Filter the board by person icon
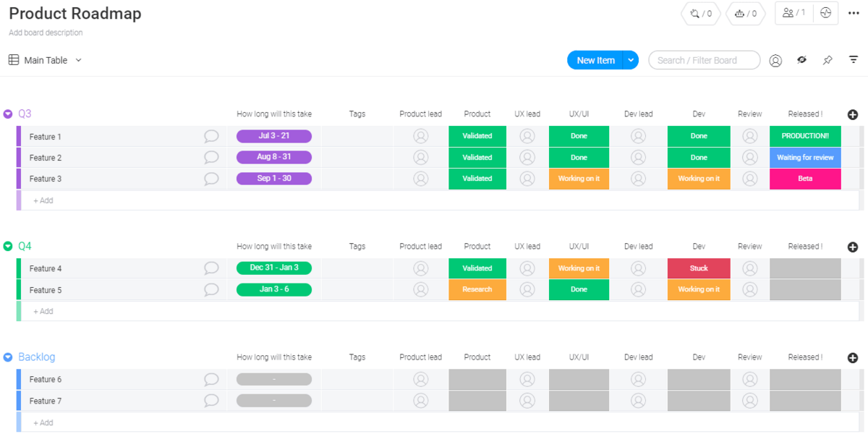The width and height of the screenshot is (868, 434). 775,61
